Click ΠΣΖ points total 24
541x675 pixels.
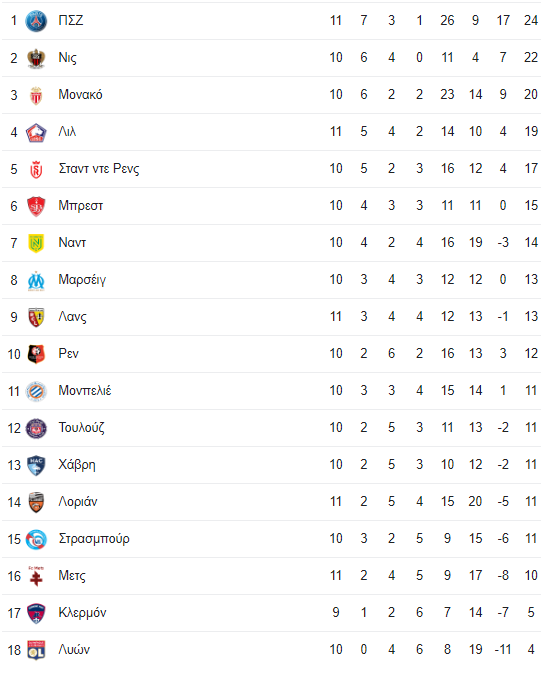tap(531, 20)
